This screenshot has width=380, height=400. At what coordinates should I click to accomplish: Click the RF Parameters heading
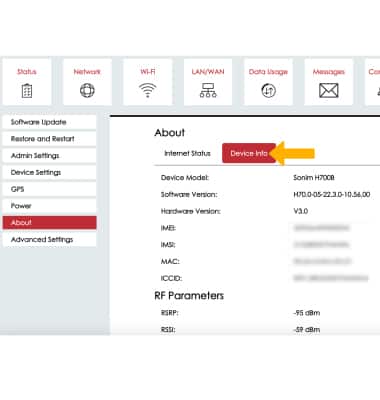click(189, 296)
